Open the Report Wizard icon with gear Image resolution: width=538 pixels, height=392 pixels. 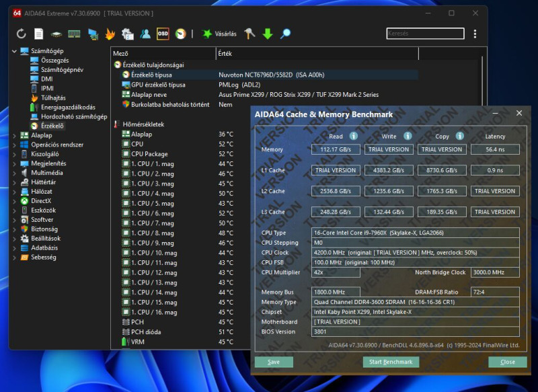coord(128,34)
